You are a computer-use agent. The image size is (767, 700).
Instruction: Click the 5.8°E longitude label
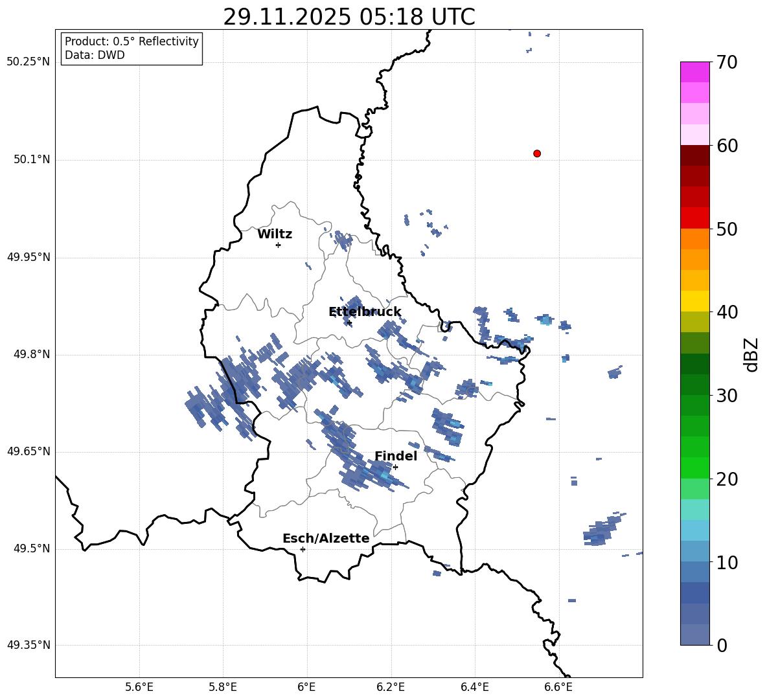coord(223,687)
